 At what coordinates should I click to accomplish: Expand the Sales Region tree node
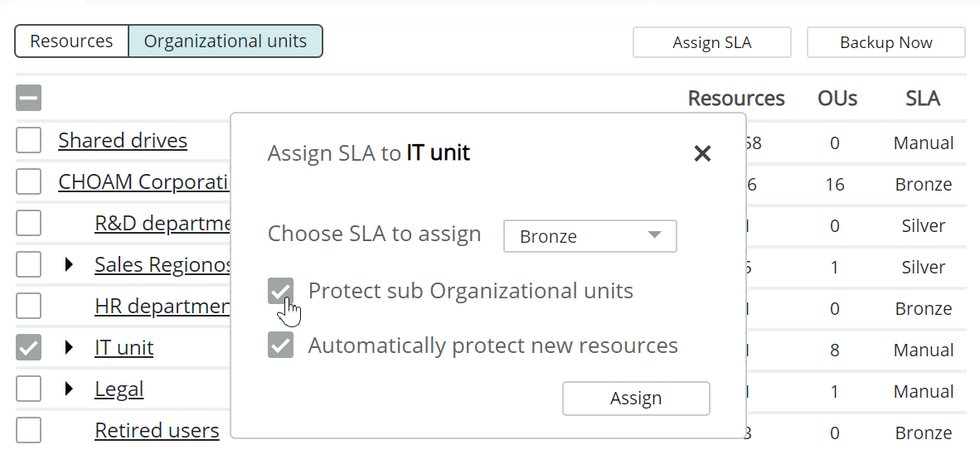(70, 265)
